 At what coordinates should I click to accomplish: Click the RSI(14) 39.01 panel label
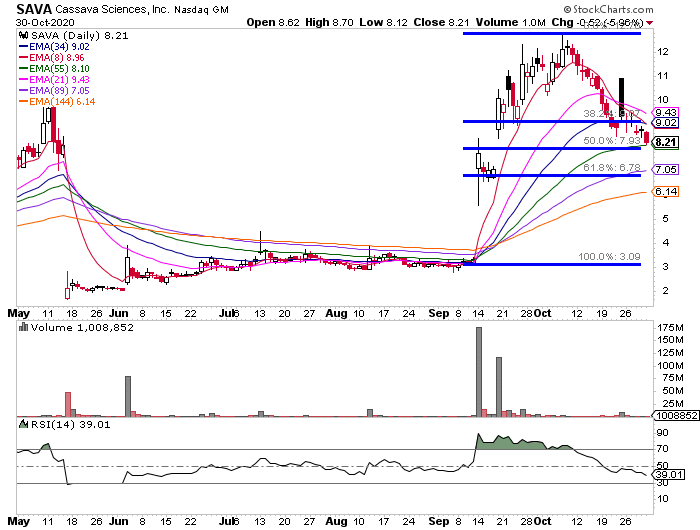pyautogui.click(x=70, y=425)
